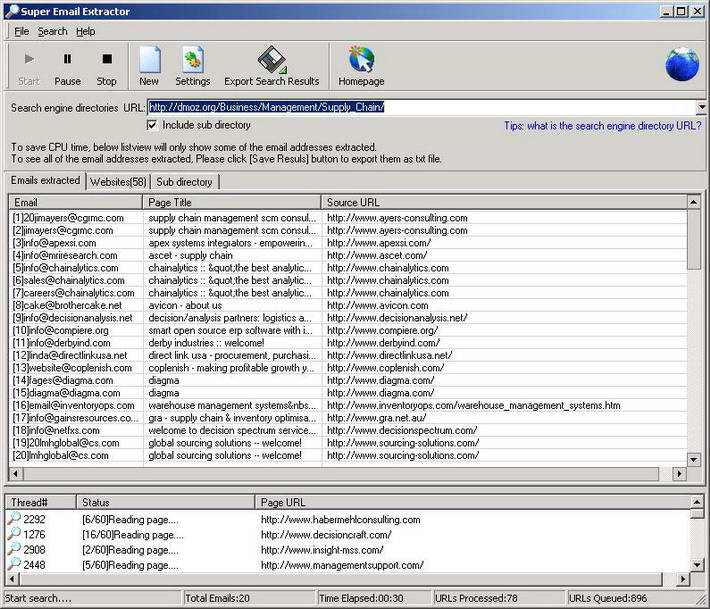Switch to Emails extracted tab
The width and height of the screenshot is (710, 609).
point(45,180)
